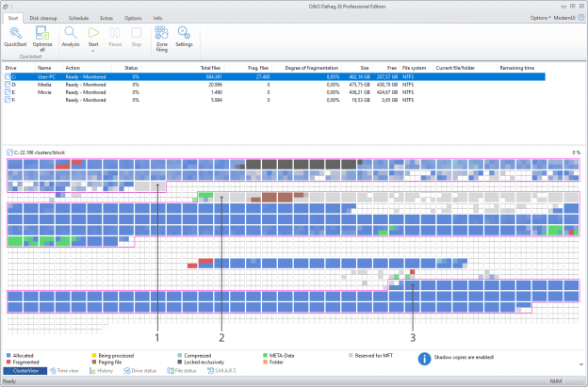Image resolution: width=588 pixels, height=387 pixels.
Task: Click the Allocated blue legend swatch
Action: point(8,355)
